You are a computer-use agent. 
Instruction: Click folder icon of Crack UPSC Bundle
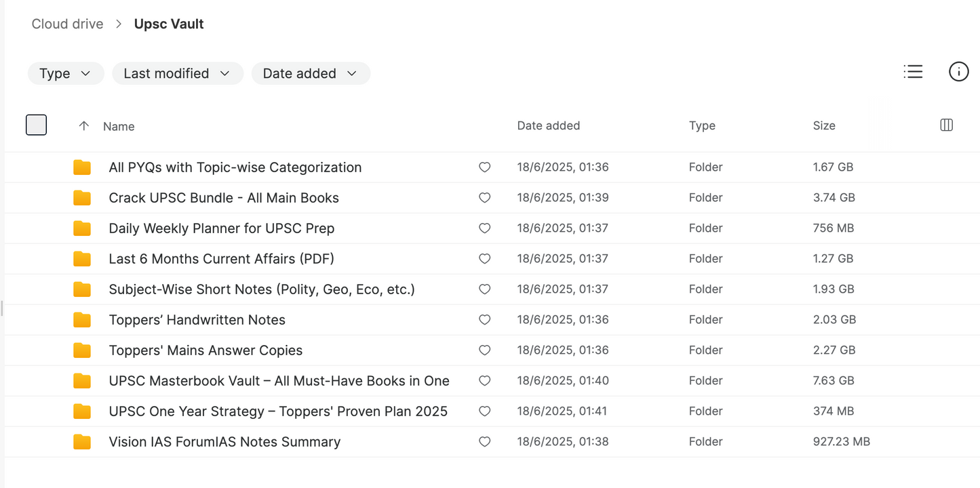tap(82, 198)
